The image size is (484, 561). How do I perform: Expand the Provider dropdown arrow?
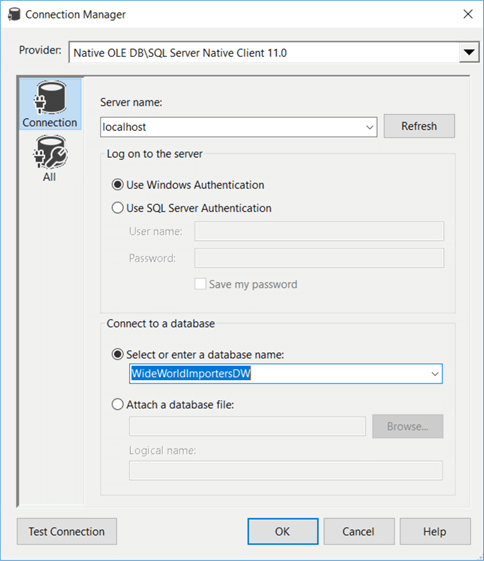pos(469,53)
